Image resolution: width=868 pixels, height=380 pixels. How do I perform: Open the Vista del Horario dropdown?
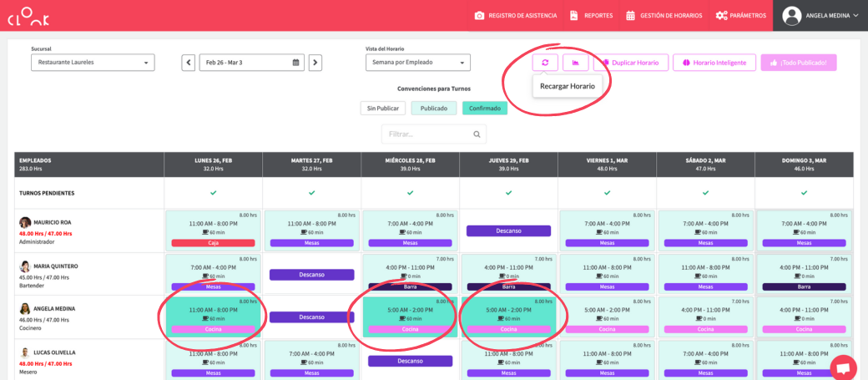click(417, 63)
